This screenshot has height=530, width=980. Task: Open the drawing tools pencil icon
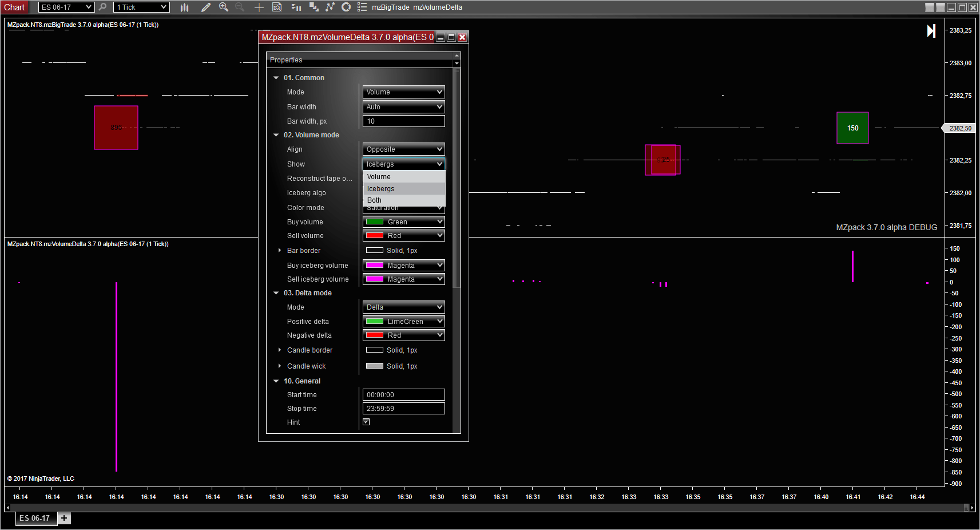pyautogui.click(x=206, y=7)
